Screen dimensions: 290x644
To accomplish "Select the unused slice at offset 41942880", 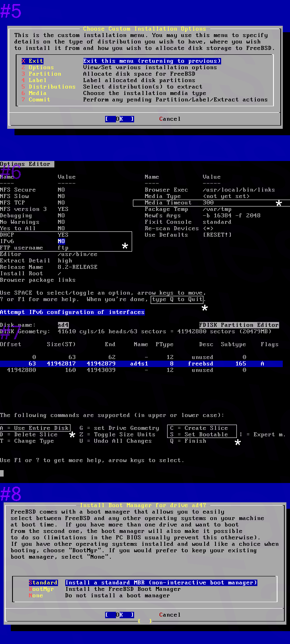I will [141, 370].
